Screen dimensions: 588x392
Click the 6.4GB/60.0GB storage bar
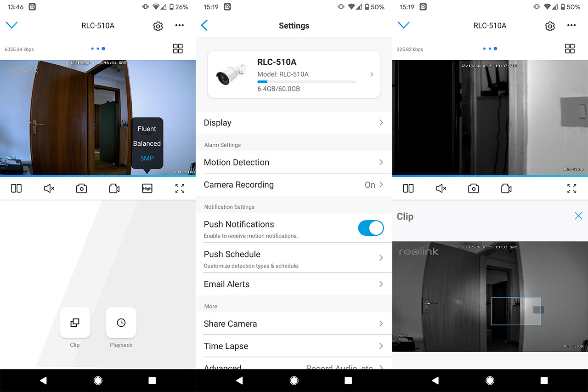tap(307, 82)
